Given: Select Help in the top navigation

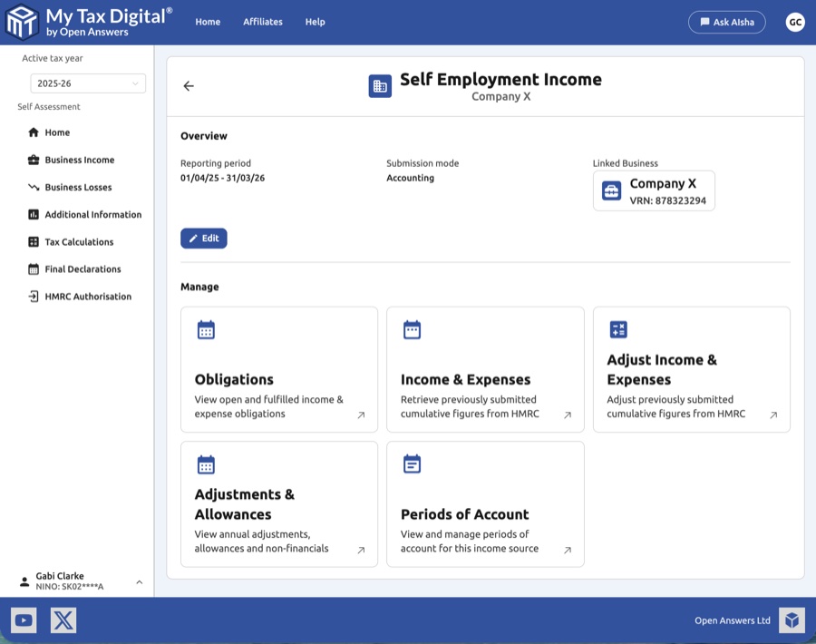Looking at the screenshot, I should coord(315,22).
